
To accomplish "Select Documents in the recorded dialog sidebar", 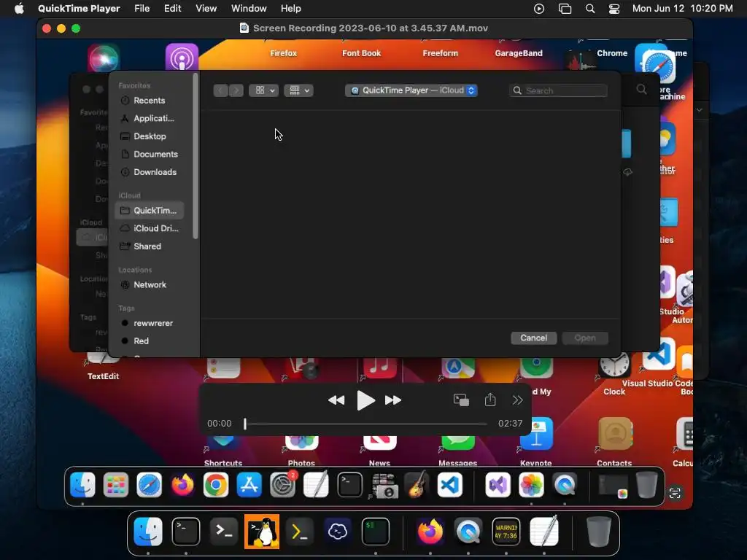I will click(x=149, y=155).
